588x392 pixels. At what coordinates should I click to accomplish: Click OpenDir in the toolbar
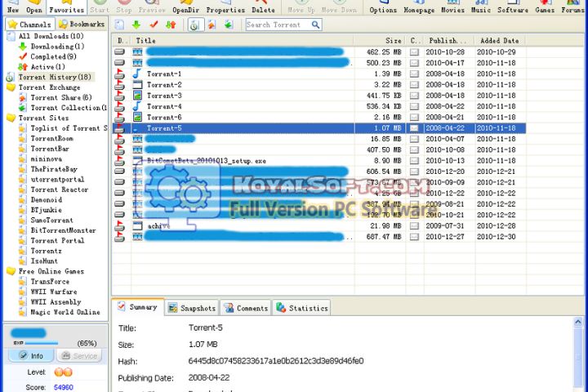[x=185, y=7]
